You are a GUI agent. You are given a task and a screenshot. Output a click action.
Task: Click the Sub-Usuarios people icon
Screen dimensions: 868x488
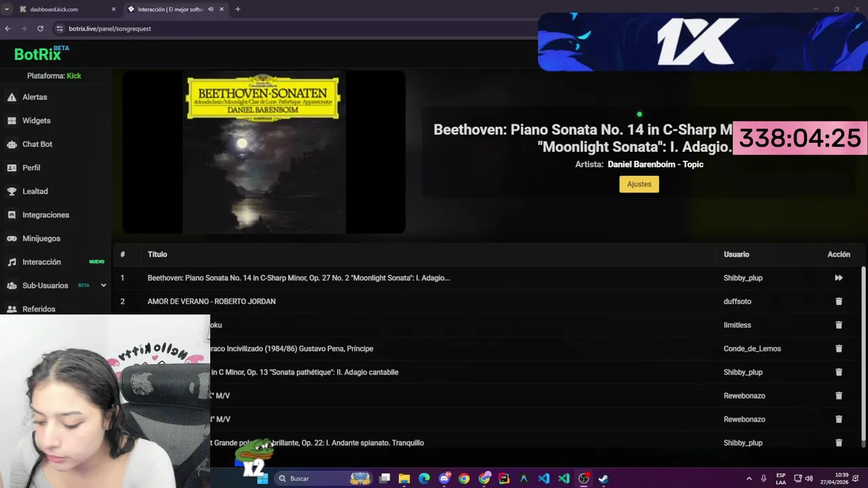[12, 285]
